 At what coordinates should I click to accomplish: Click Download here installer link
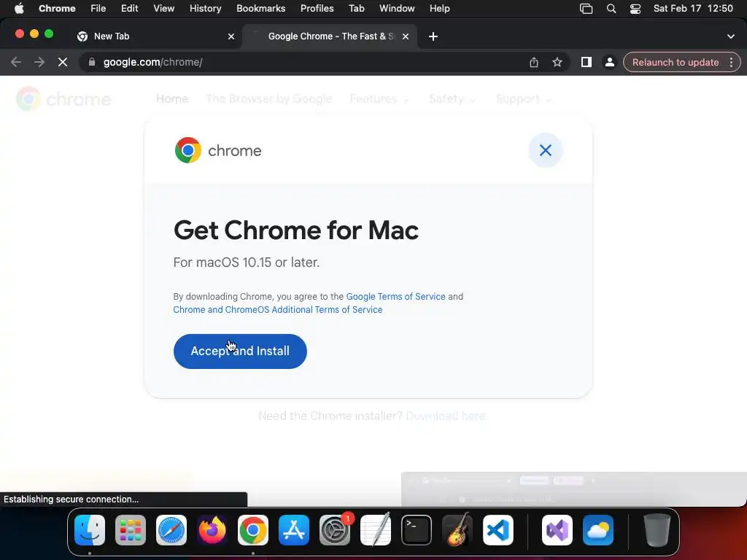tap(446, 416)
